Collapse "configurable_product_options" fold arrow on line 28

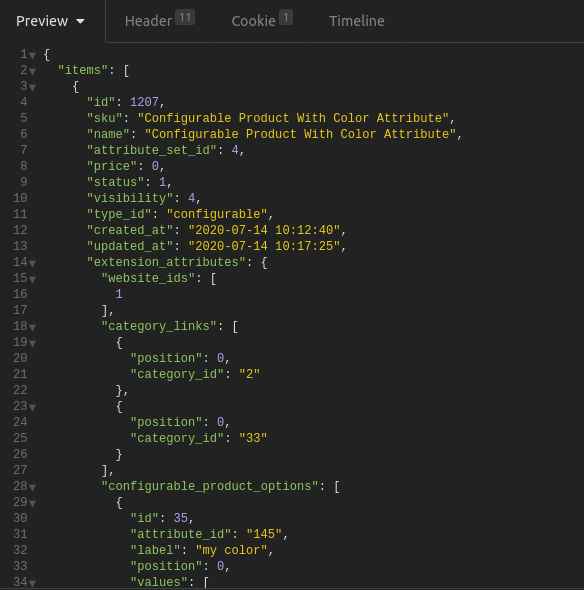point(32,487)
